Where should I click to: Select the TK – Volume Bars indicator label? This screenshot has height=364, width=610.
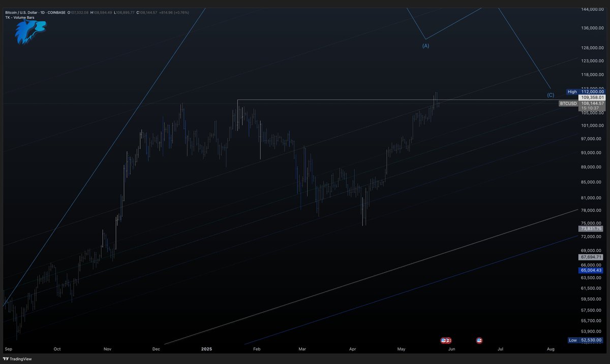point(20,17)
